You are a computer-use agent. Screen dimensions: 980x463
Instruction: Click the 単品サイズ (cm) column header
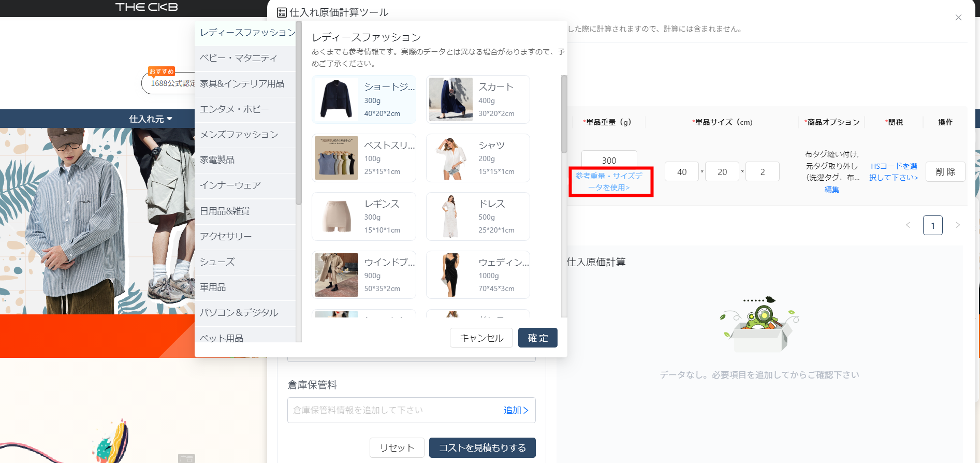click(722, 122)
